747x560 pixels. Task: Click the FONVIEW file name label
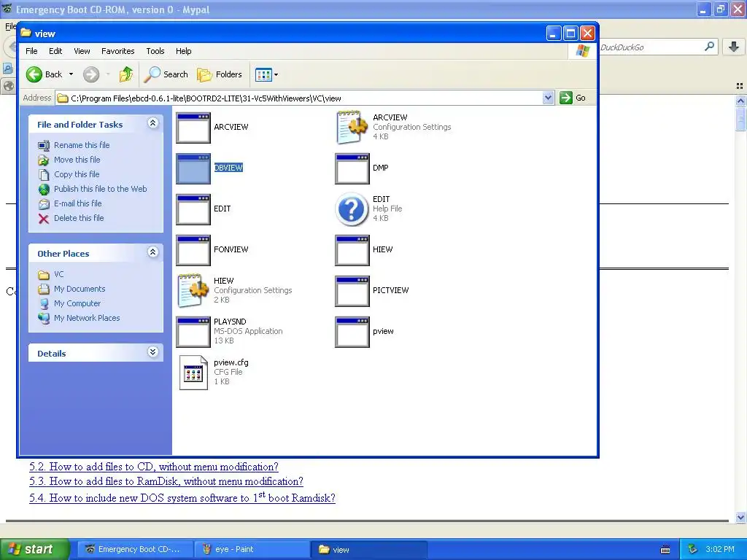[231, 249]
